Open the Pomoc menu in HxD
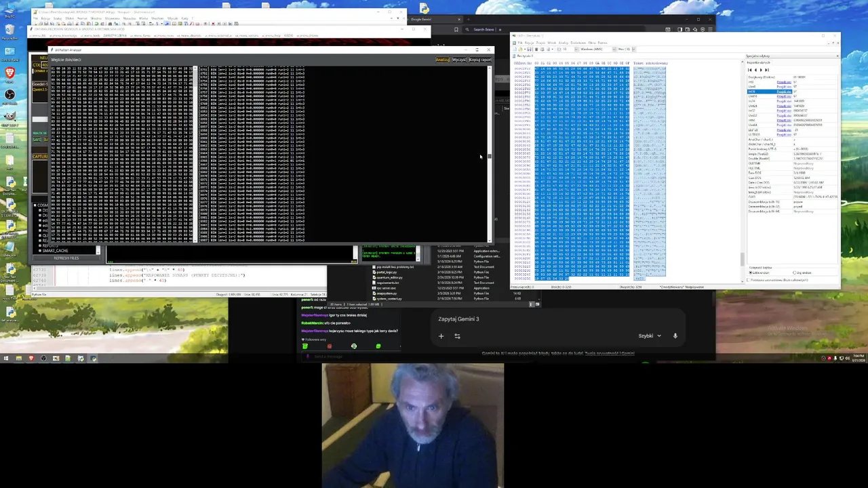 [602, 43]
